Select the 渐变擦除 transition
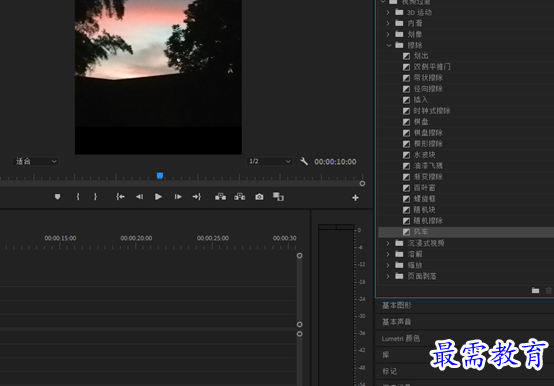 [x=428, y=177]
